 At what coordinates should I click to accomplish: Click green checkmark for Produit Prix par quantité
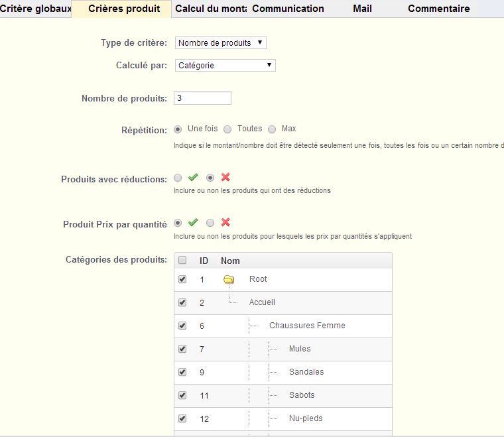(193, 222)
